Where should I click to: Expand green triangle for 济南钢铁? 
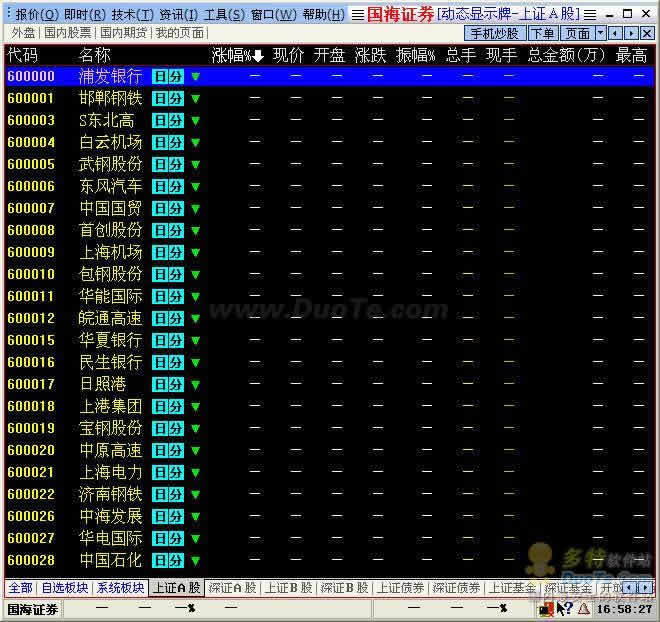click(195, 494)
